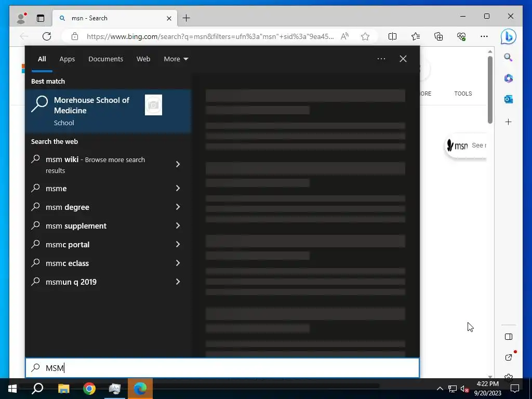
Task: Click Morehouse result thumbnail image
Action: pyautogui.click(x=153, y=105)
